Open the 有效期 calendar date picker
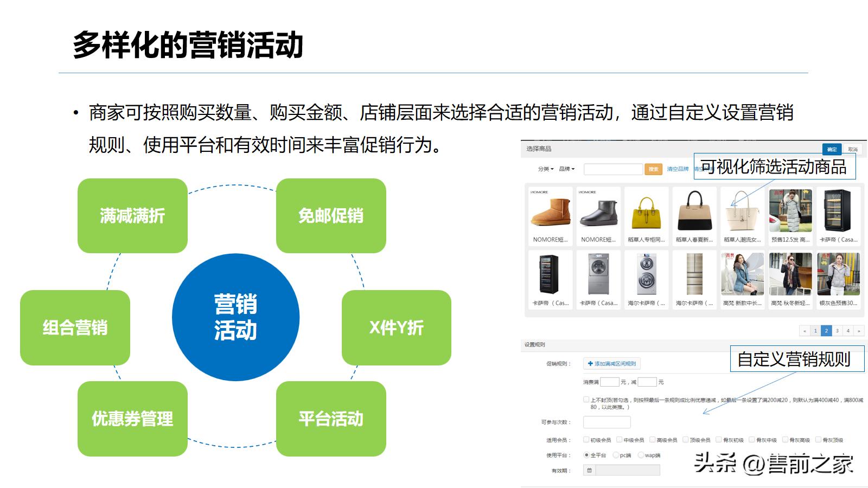This screenshot has height=488, width=868. click(590, 470)
